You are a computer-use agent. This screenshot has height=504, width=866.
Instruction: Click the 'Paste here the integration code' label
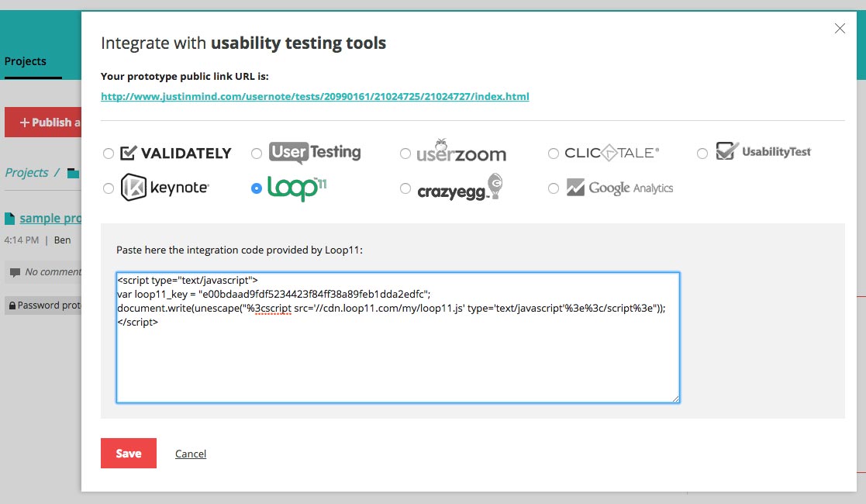tap(239, 250)
